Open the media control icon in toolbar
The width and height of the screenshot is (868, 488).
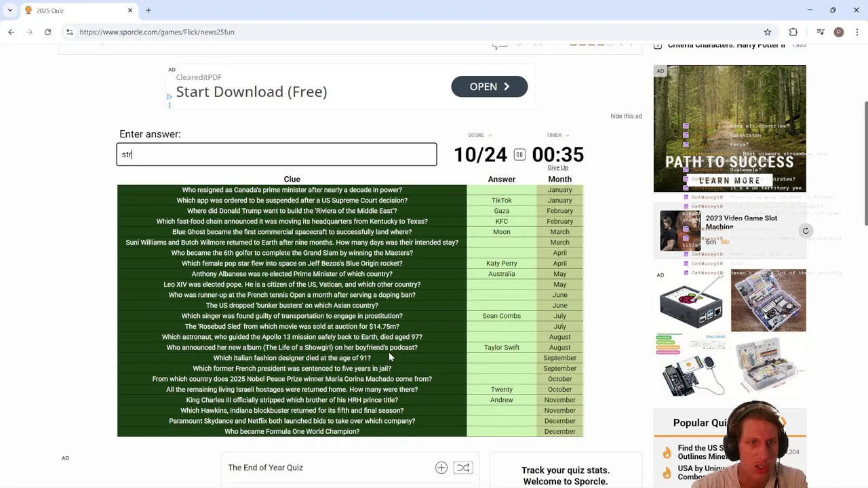tap(821, 32)
